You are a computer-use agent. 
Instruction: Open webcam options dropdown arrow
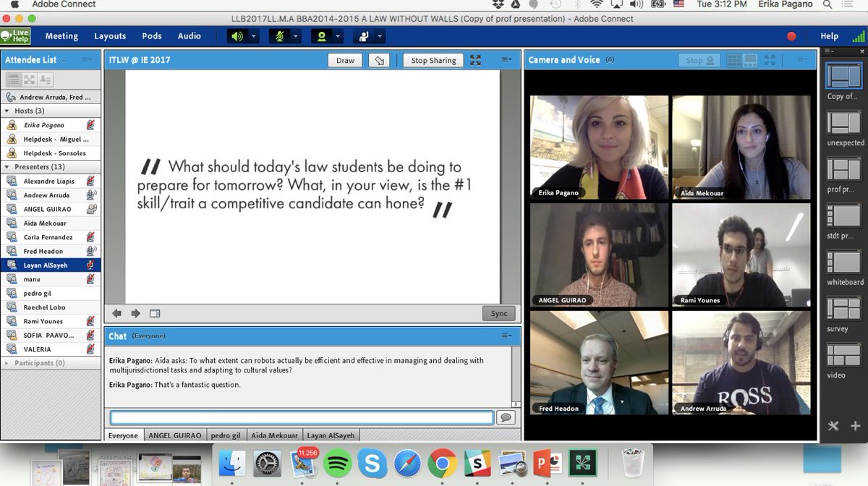pyautogui.click(x=338, y=36)
